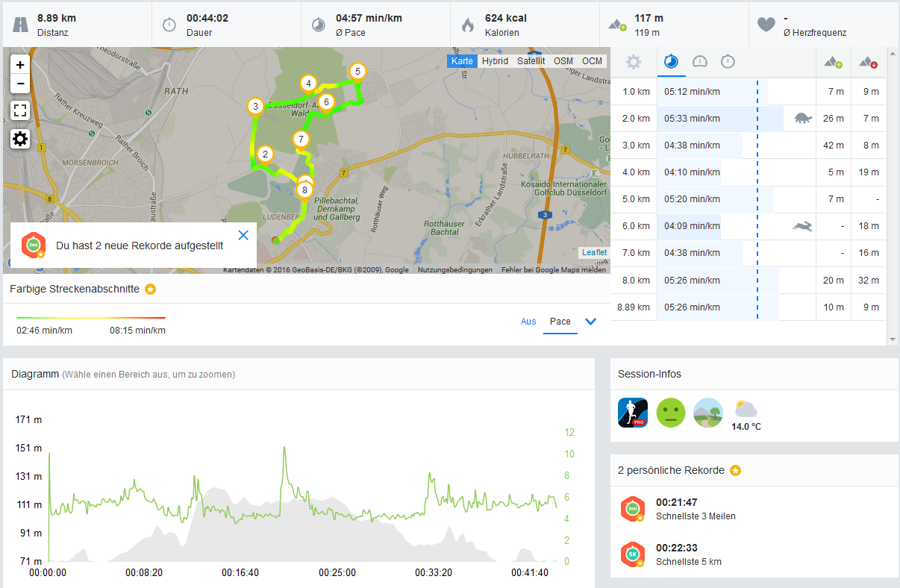The height and width of the screenshot is (588, 900).
Task: Click the average pace icon
Action: pos(319,25)
